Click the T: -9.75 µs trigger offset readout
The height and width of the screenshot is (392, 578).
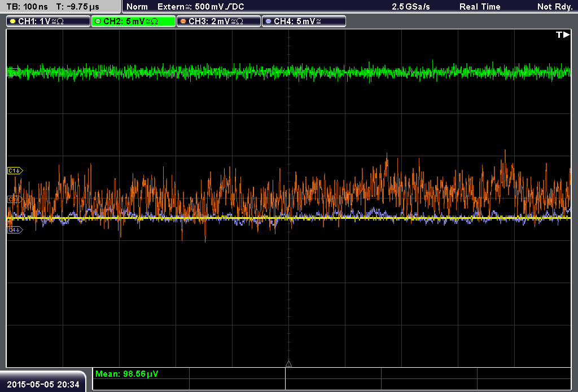pos(78,7)
